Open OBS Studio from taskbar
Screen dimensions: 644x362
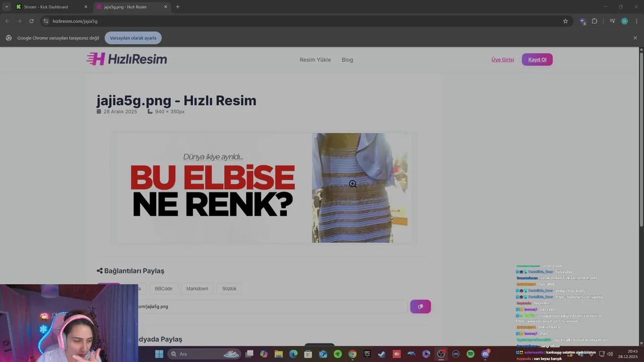(x=441, y=354)
